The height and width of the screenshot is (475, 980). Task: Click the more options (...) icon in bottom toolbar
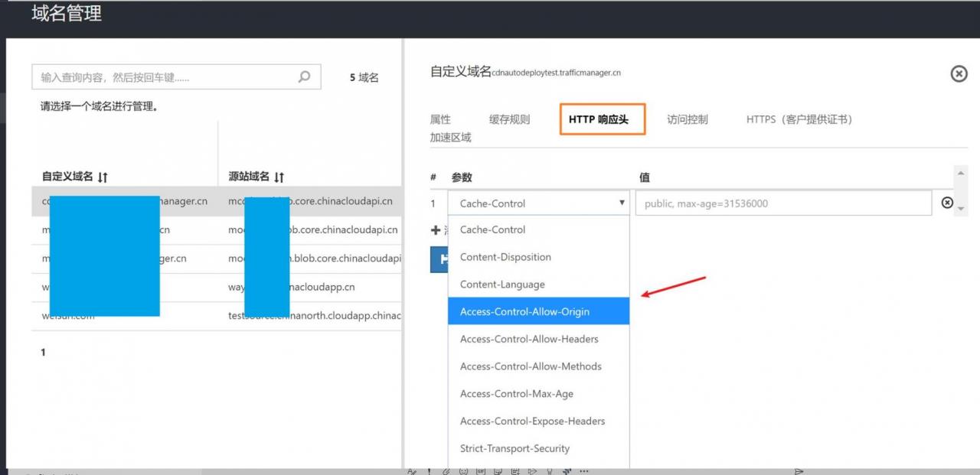(x=584, y=470)
